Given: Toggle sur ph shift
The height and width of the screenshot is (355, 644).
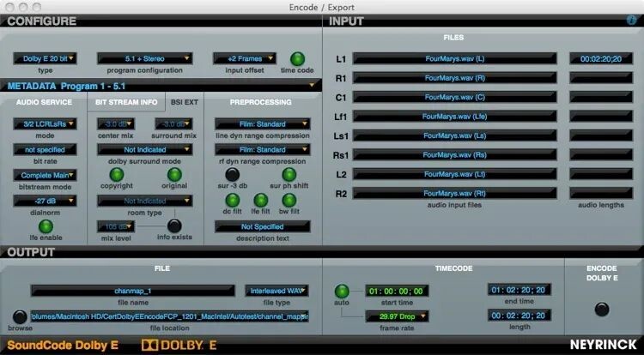Looking at the screenshot, I should 289,175.
